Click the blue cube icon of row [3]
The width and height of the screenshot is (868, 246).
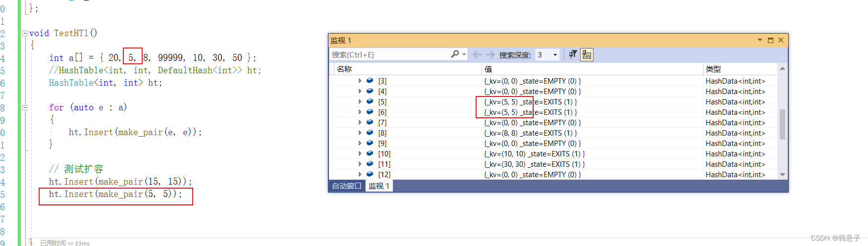point(370,81)
